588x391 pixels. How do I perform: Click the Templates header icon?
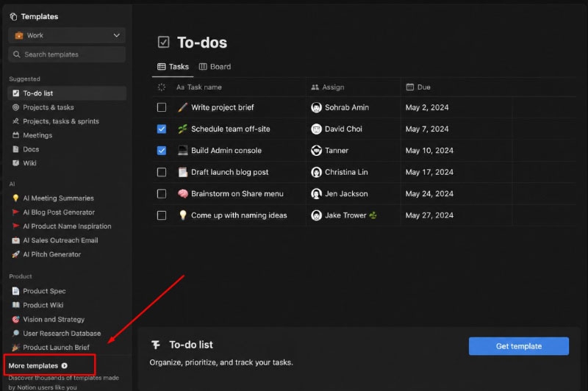click(13, 16)
